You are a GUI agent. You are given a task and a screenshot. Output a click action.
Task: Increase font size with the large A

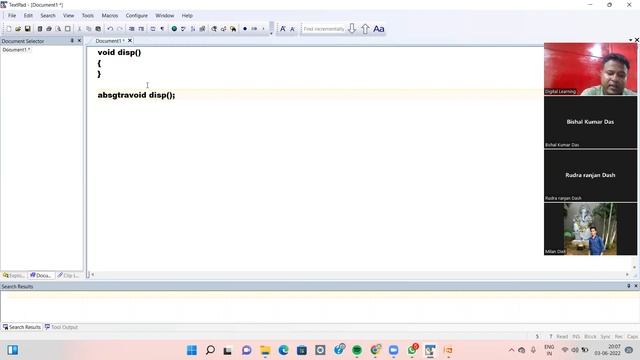(x=282, y=29)
